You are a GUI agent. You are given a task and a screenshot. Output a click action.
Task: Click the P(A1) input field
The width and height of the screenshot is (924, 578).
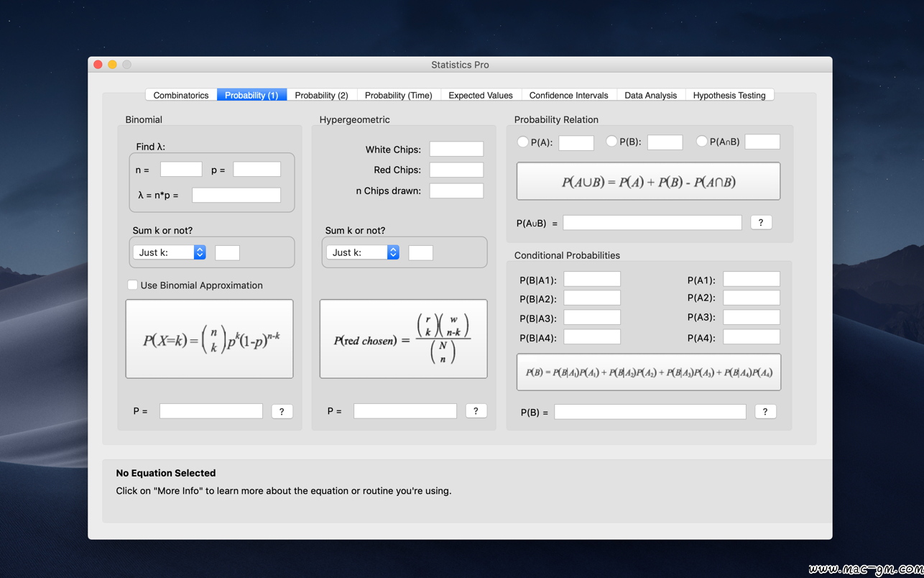point(752,279)
